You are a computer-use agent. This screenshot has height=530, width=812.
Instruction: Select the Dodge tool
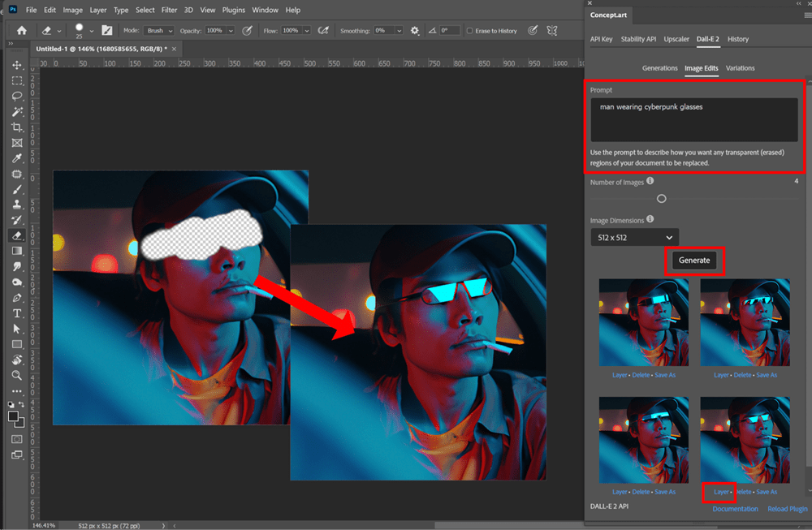17,282
